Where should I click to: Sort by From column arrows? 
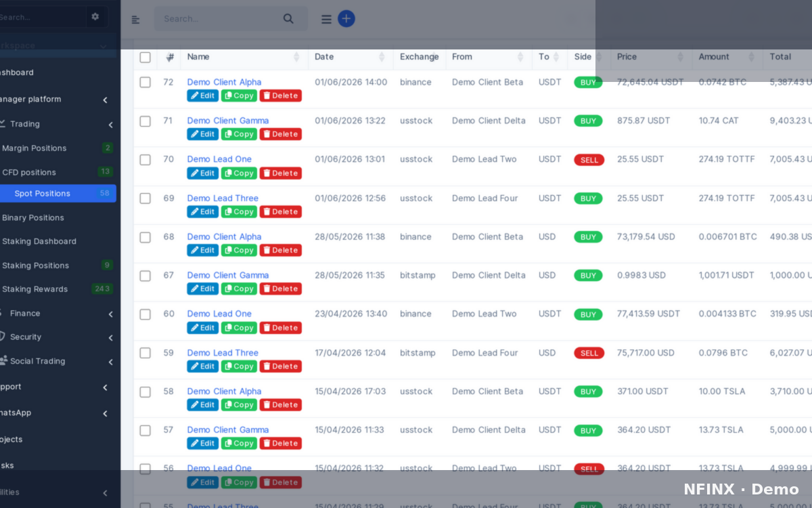(x=520, y=57)
